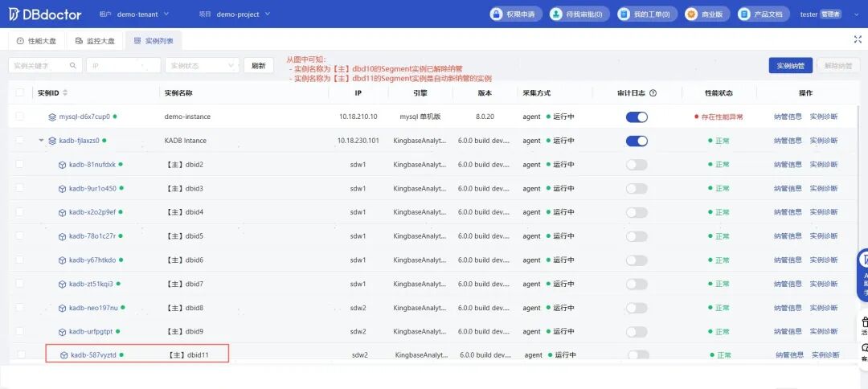This screenshot has height=389, width=868.
Task: Click the 待我审批(0) button
Action: 579,14
